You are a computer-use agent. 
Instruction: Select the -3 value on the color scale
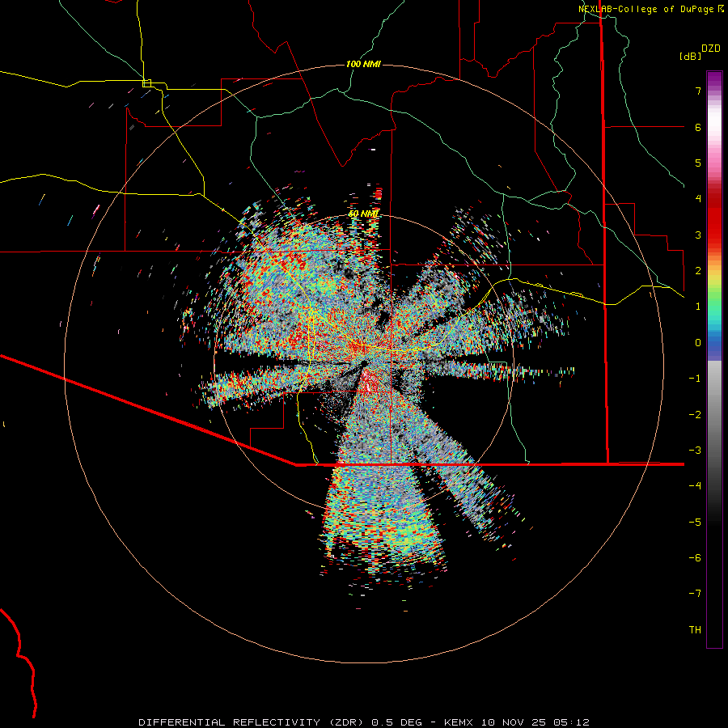[695, 451]
